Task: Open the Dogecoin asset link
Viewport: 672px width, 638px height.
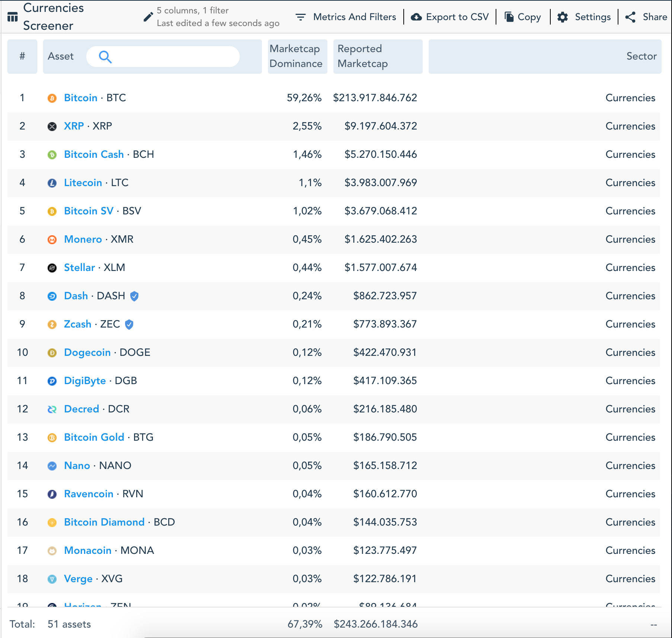Action: tap(87, 353)
